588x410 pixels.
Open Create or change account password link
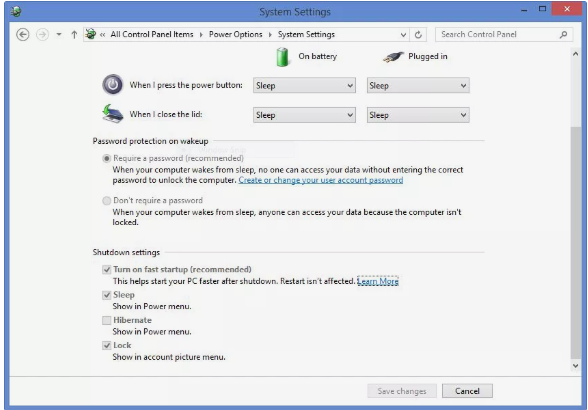click(x=321, y=180)
